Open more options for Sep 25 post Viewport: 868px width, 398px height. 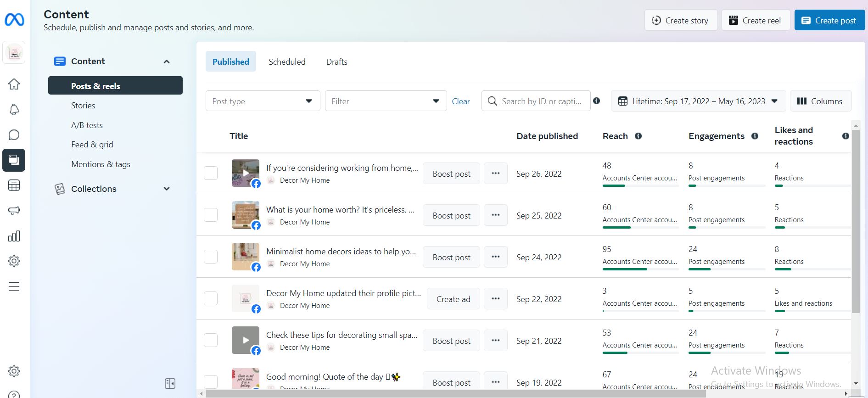[496, 215]
